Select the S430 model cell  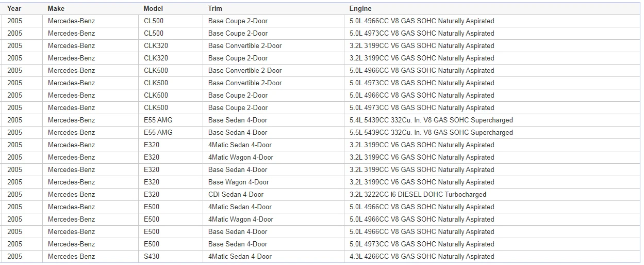click(x=170, y=257)
